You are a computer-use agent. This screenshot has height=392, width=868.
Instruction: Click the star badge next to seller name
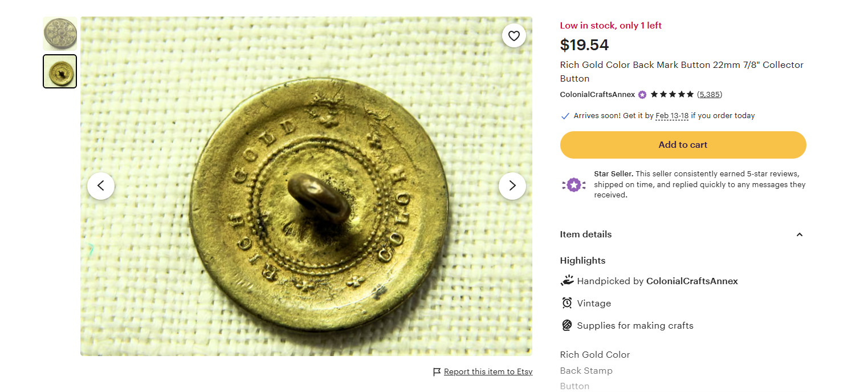(x=642, y=95)
